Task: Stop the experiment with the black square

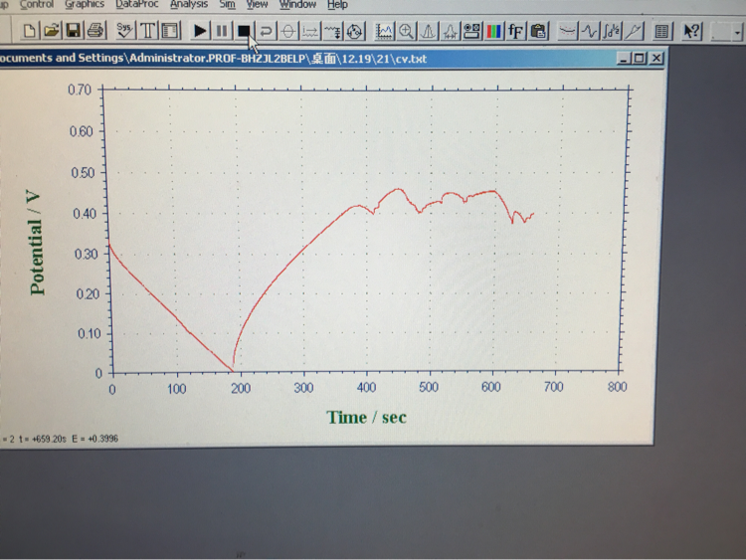Action: click(x=244, y=32)
